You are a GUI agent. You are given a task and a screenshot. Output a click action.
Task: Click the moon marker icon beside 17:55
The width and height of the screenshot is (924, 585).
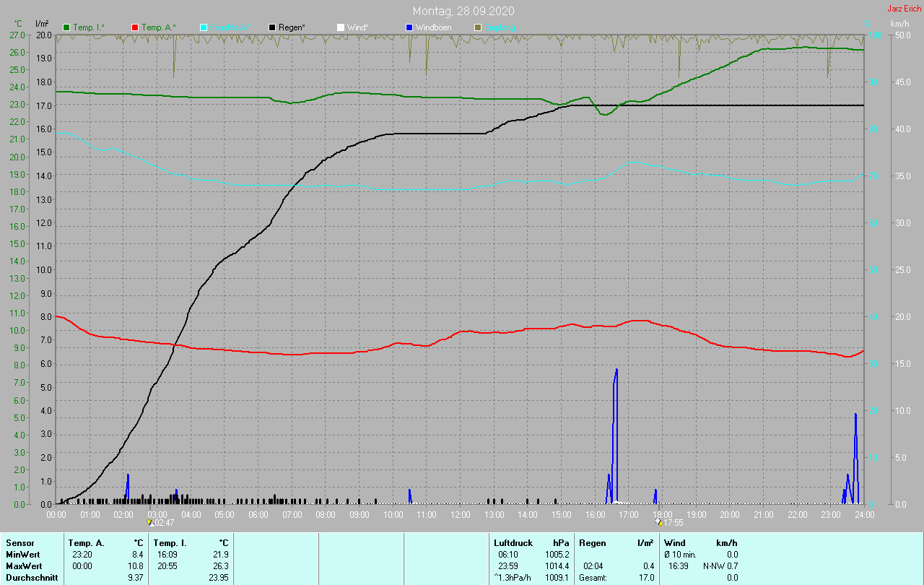[x=658, y=521]
